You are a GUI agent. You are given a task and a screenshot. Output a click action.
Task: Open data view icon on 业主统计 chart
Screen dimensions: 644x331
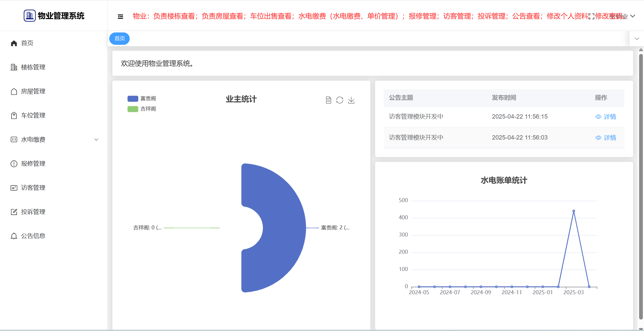coord(328,100)
